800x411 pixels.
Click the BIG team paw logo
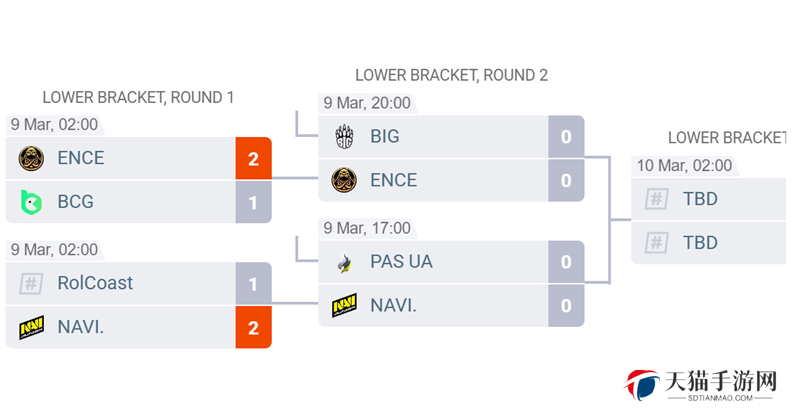pos(344,136)
